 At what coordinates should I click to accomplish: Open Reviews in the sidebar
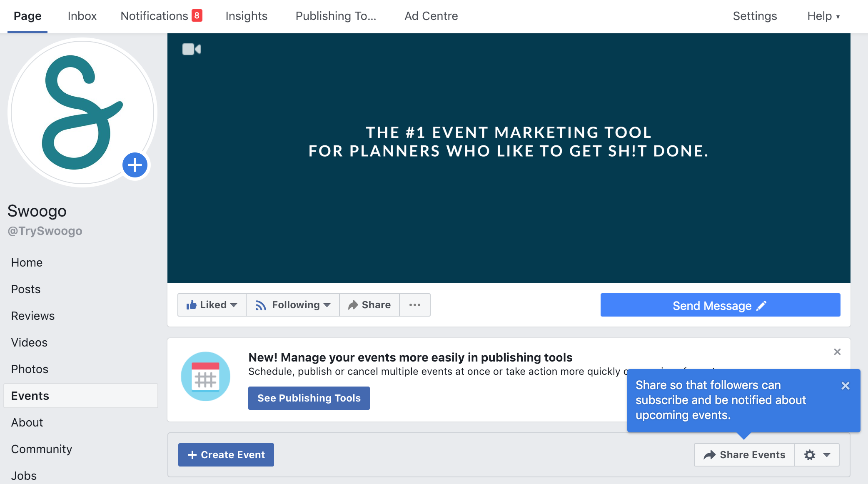pos(33,316)
